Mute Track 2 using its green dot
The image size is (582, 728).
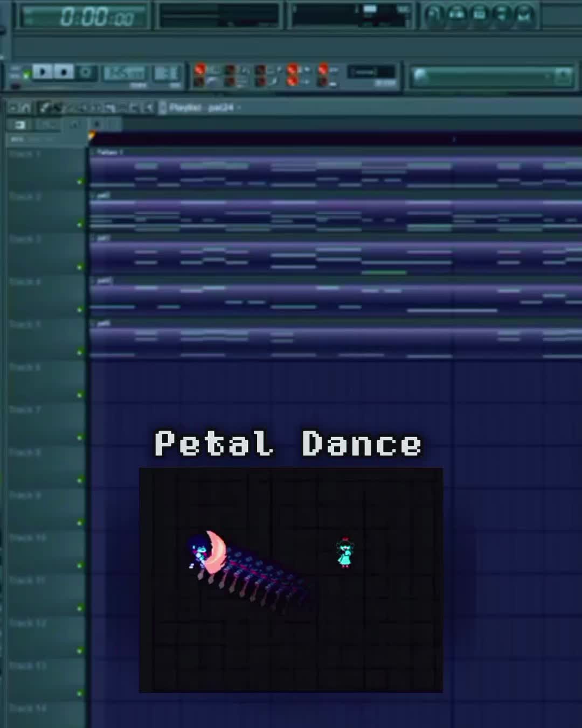click(80, 225)
